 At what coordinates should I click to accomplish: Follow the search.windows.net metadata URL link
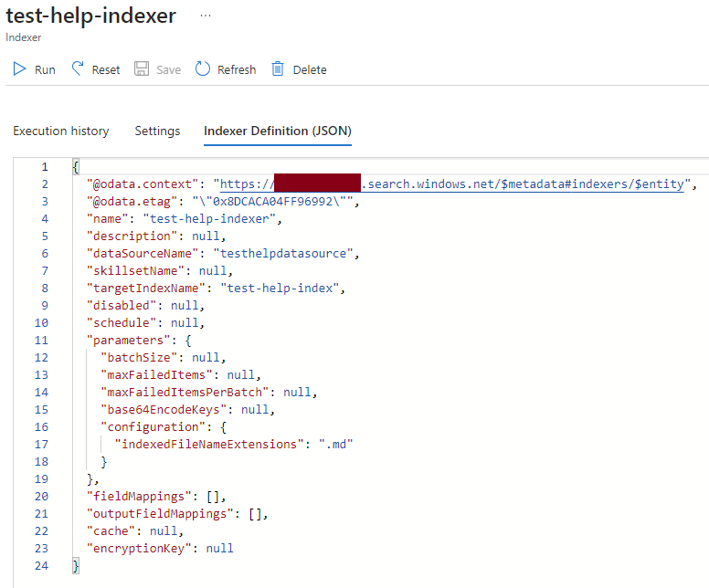click(x=452, y=184)
